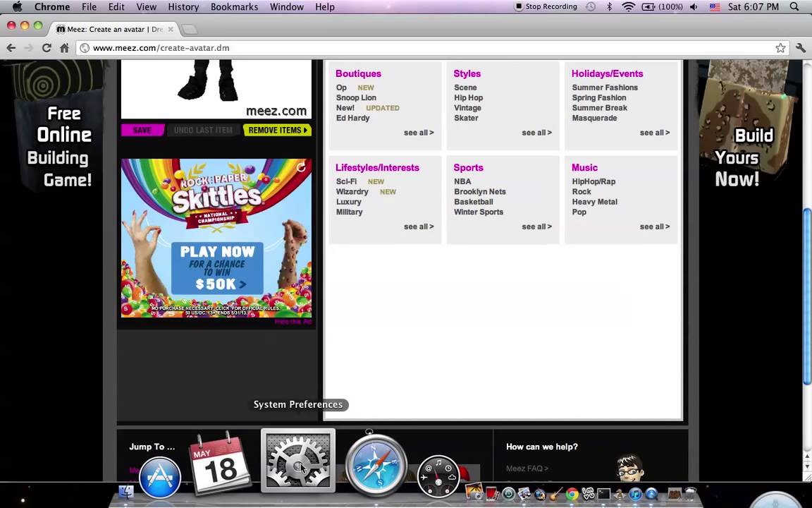Open the Calendar app showing May 18
Viewport: 812px width, 508px height.
pyautogui.click(x=220, y=464)
